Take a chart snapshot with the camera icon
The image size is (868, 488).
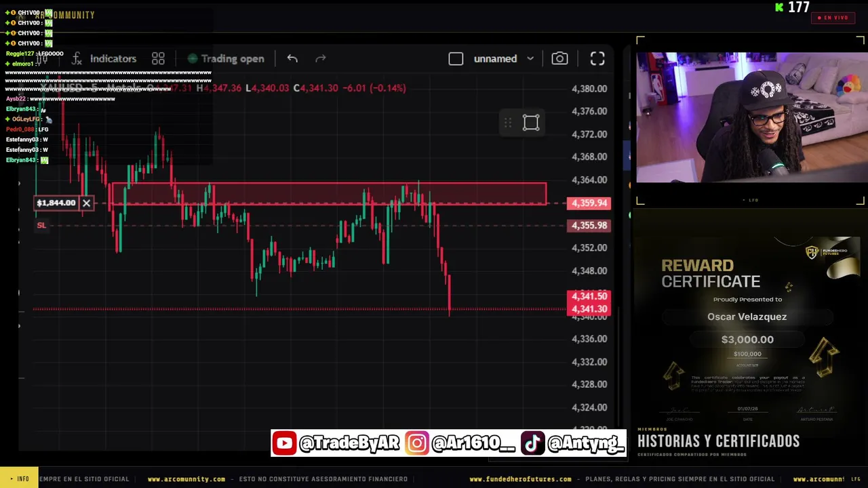559,58
